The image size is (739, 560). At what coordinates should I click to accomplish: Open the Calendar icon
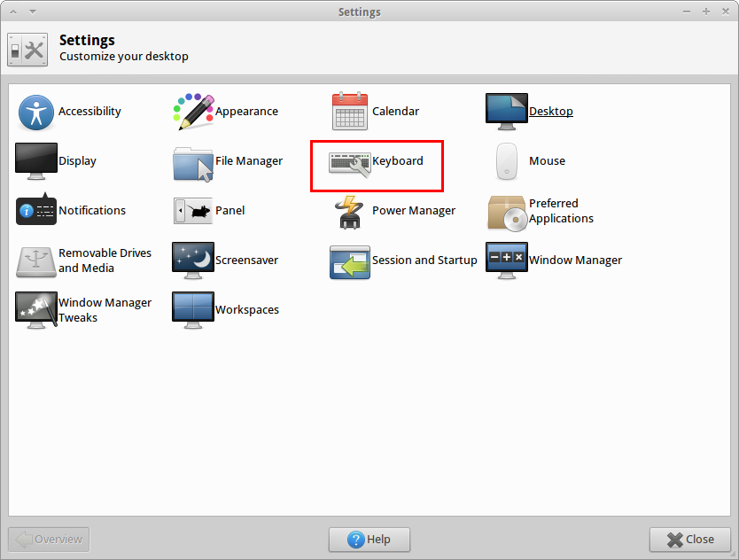coord(350,112)
